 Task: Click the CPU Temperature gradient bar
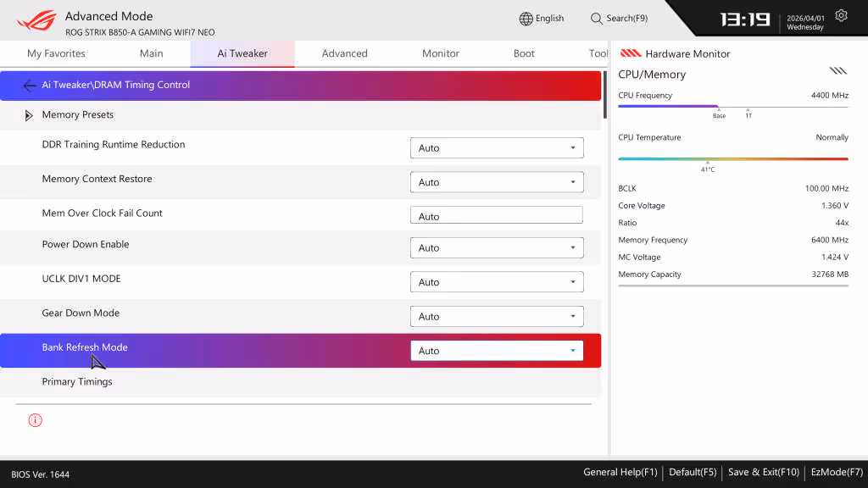tap(733, 158)
